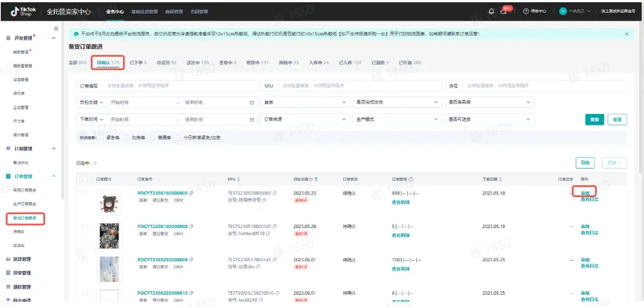This screenshot has height=307, width=644.
Task: Sort by the 下单日期 column arrows
Action: click(500, 179)
